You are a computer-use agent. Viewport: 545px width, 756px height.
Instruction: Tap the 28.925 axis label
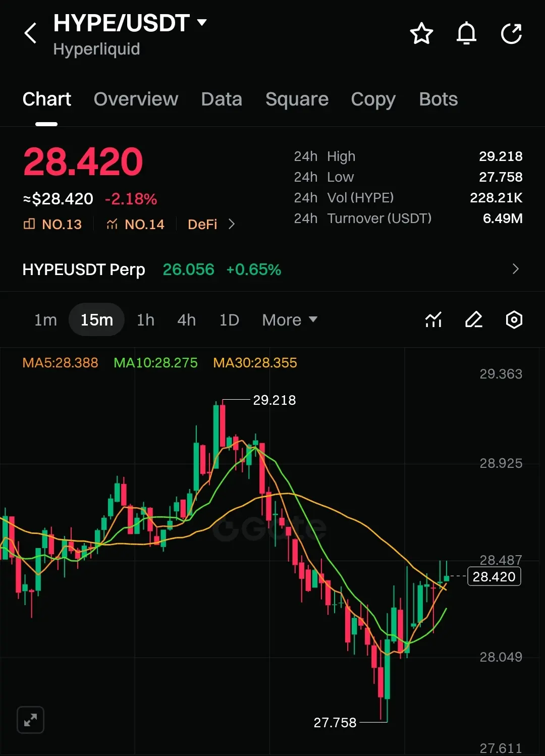click(501, 463)
